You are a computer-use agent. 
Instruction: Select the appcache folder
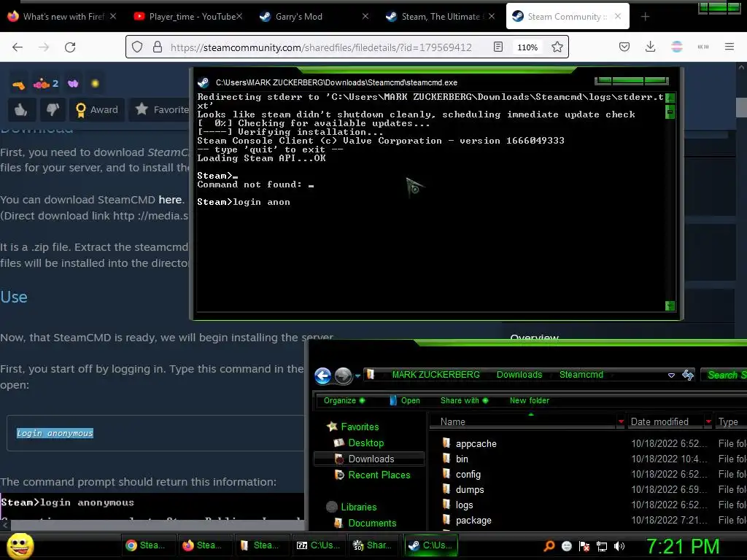[x=476, y=444]
